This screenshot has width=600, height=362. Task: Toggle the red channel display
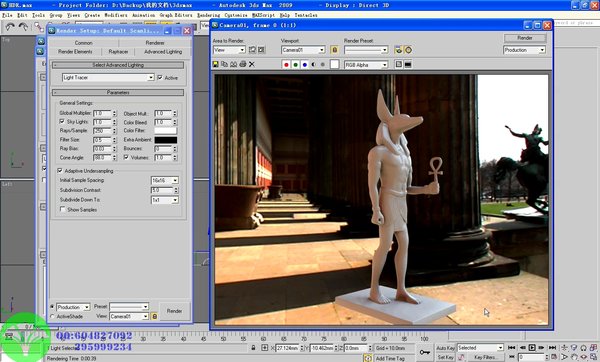[x=286, y=65]
